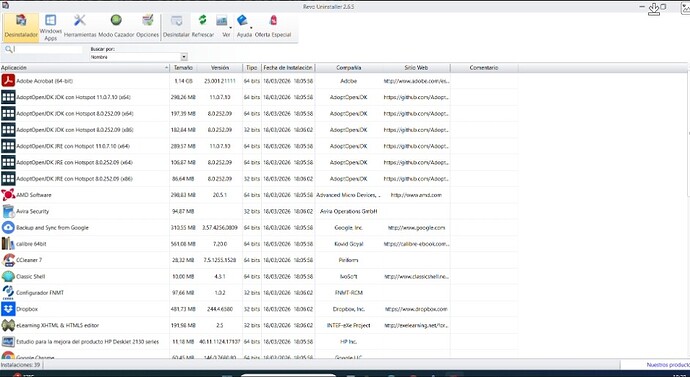Click the Revo Uninstaller title bar icon
This screenshot has width=690, height=377.
coord(5,5)
